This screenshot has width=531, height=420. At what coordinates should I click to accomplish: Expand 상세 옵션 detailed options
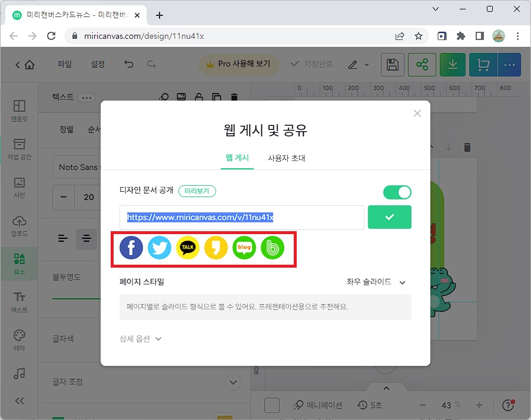coord(140,339)
